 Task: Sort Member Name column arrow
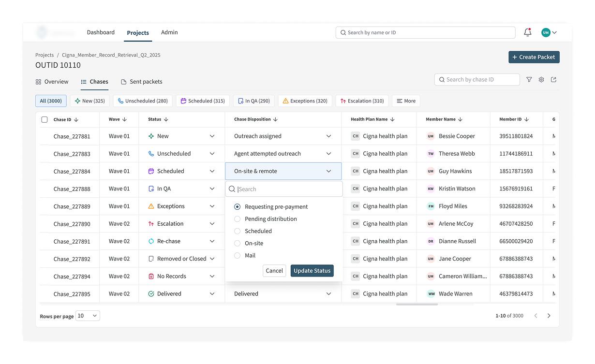[x=460, y=119]
